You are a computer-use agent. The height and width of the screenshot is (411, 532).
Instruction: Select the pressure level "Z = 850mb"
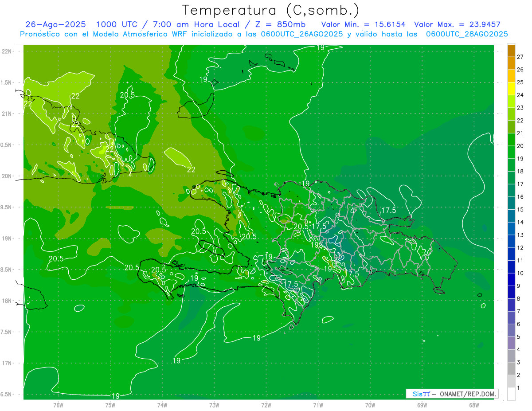click(280, 24)
